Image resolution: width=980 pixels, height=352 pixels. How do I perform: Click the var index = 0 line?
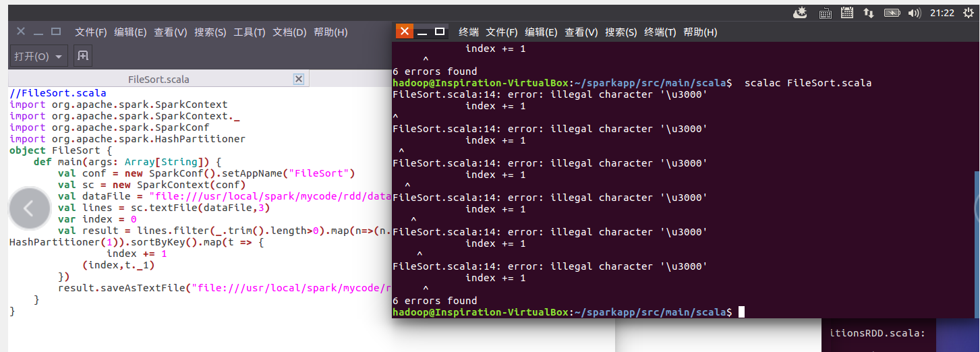tap(97, 219)
